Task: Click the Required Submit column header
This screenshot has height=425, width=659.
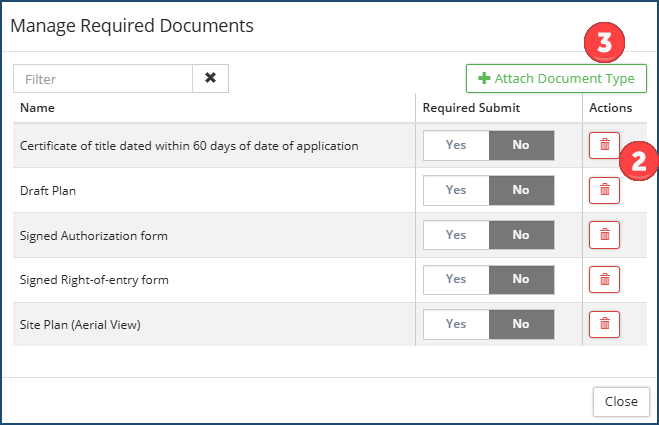Action: tap(471, 108)
